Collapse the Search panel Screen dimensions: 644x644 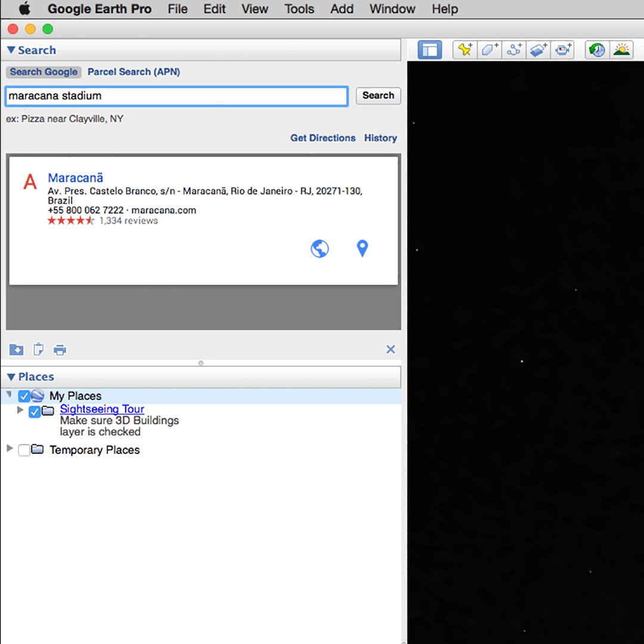click(x=11, y=50)
